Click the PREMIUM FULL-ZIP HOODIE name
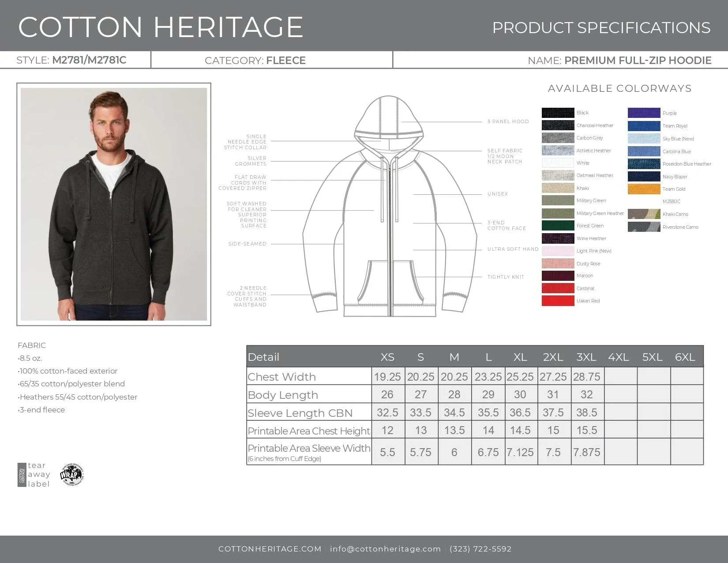 (638, 60)
